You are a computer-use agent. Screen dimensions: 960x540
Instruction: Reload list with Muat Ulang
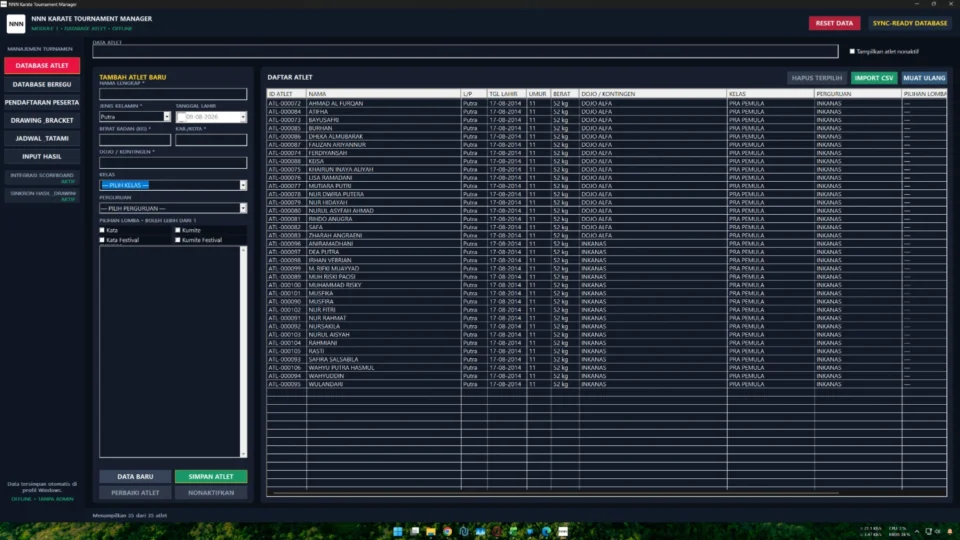click(924, 78)
